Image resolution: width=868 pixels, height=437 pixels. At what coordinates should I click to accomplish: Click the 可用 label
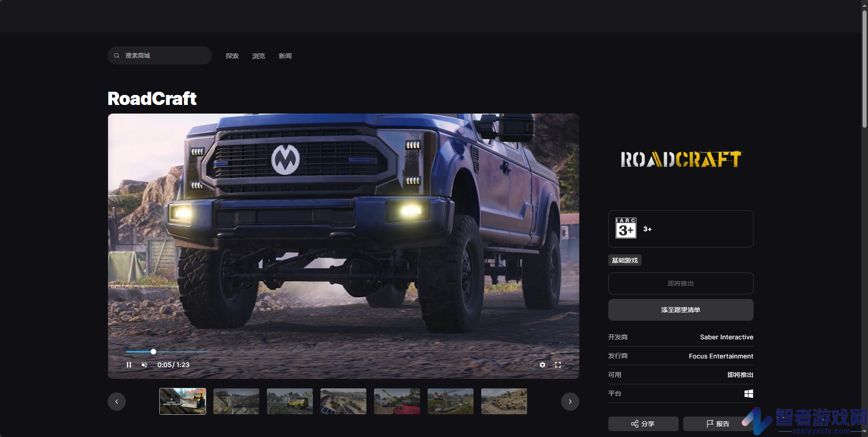coord(615,375)
